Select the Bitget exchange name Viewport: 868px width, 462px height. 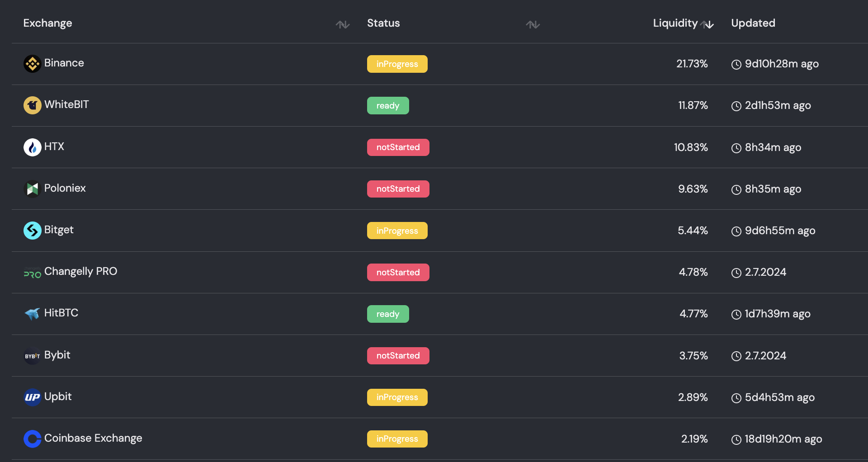pyautogui.click(x=59, y=230)
